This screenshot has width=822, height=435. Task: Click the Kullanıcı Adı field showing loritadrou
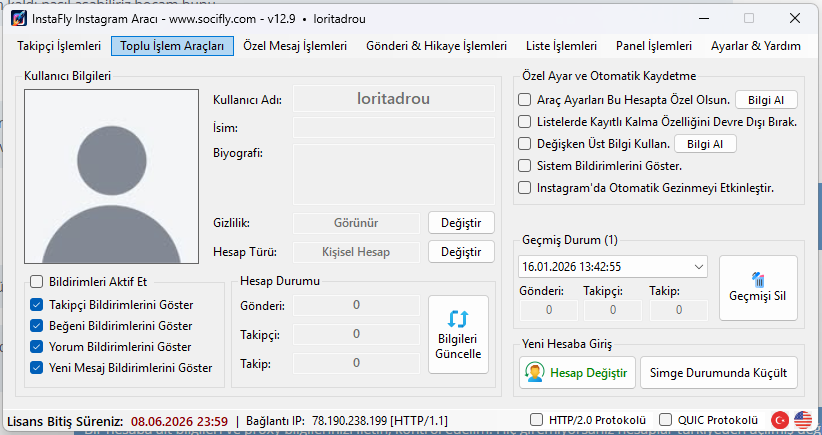pyautogui.click(x=394, y=99)
